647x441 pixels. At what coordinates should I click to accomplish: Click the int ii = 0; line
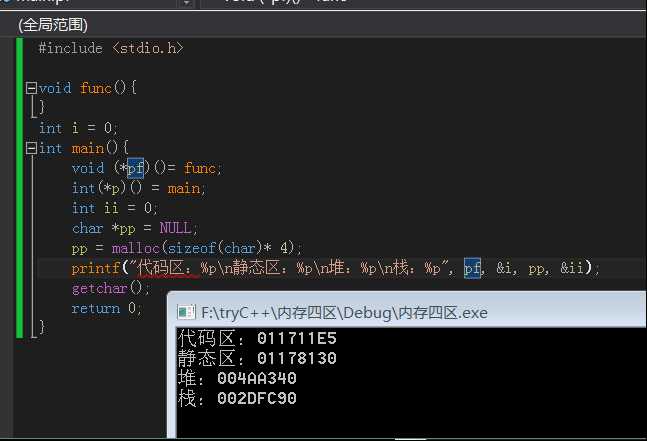(x=114, y=208)
